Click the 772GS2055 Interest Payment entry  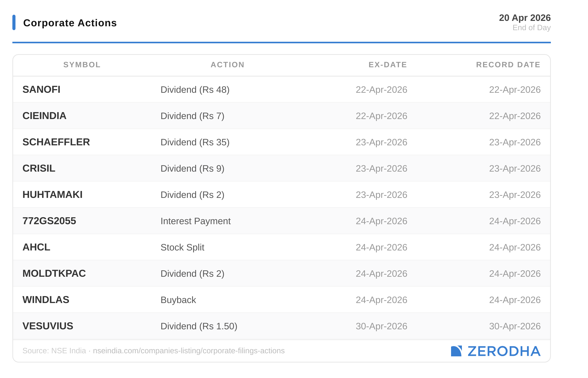pyautogui.click(x=195, y=221)
